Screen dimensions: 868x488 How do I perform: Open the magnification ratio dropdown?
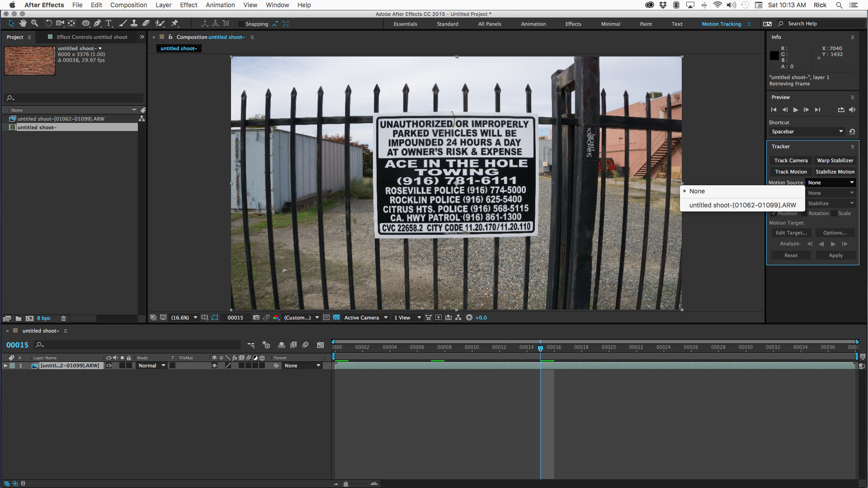click(184, 318)
